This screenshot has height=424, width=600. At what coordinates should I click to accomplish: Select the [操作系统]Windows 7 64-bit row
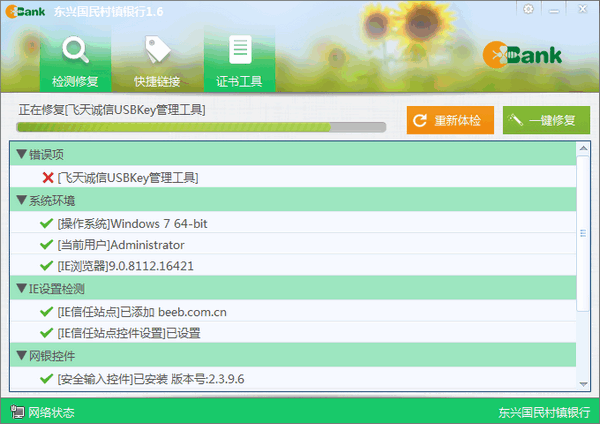pos(293,222)
